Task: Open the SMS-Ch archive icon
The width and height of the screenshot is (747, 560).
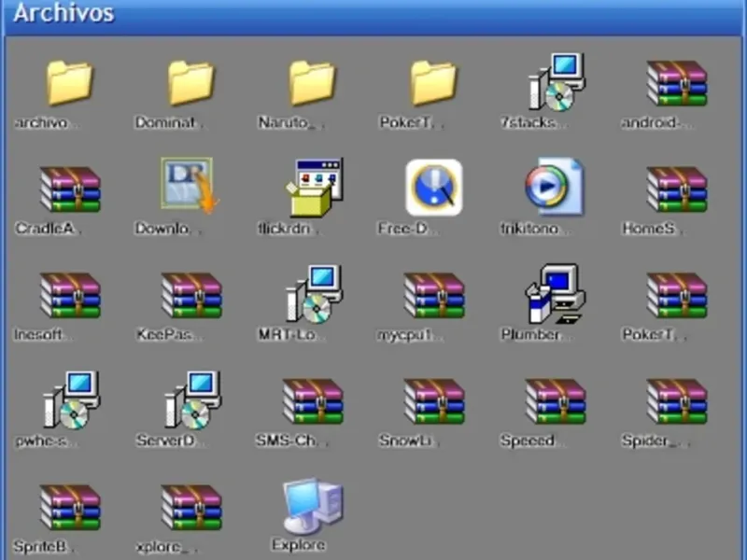Action: pos(313,401)
